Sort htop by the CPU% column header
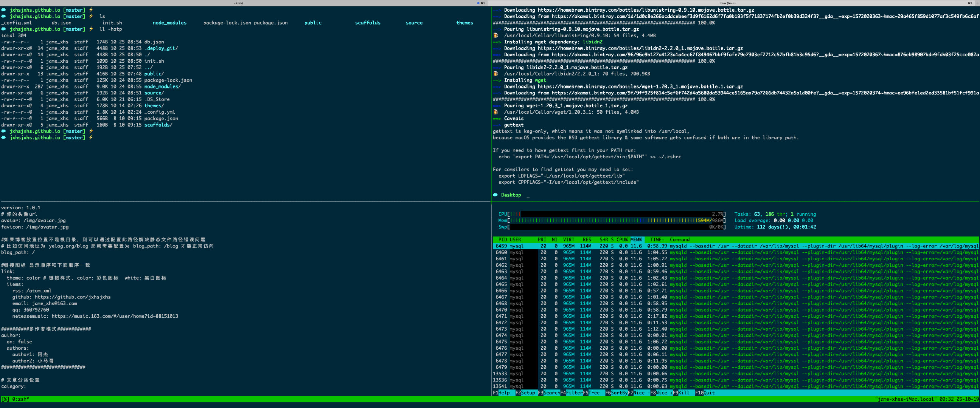Screen dimensions: 980x408 (x=622, y=240)
